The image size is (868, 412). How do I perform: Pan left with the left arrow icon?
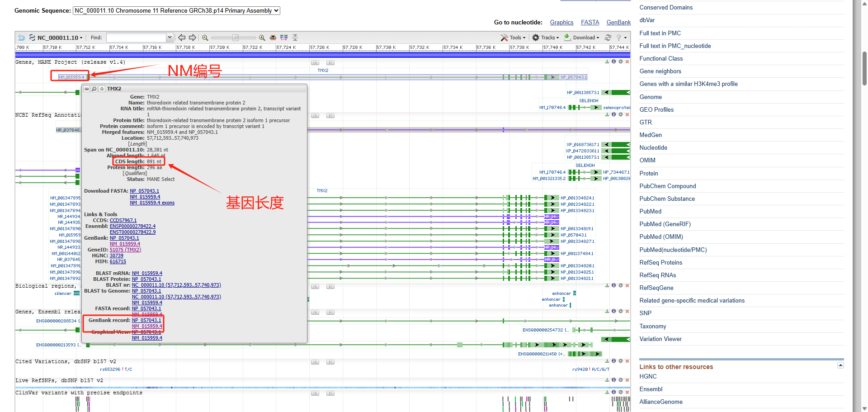pos(182,38)
